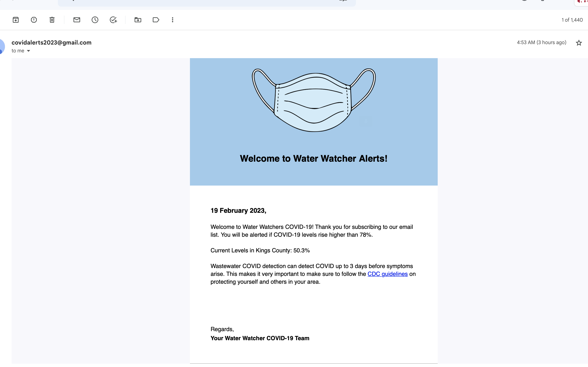Image resolution: width=588 pixels, height=367 pixels.
Task: Open the More options three-dot menu
Action: click(173, 20)
